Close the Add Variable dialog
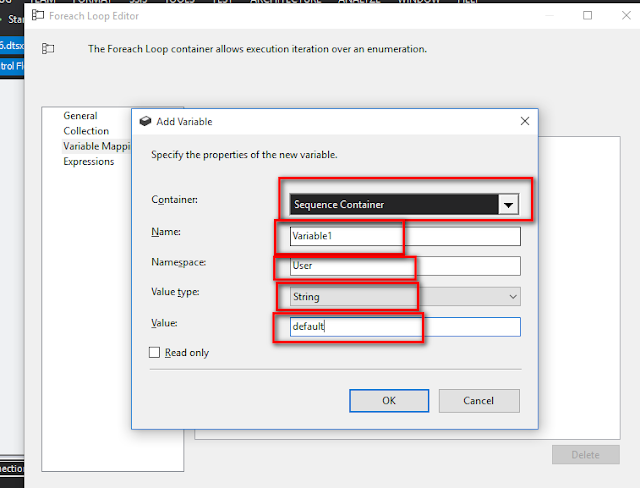Image resolution: width=640 pixels, height=488 pixels. tap(525, 121)
